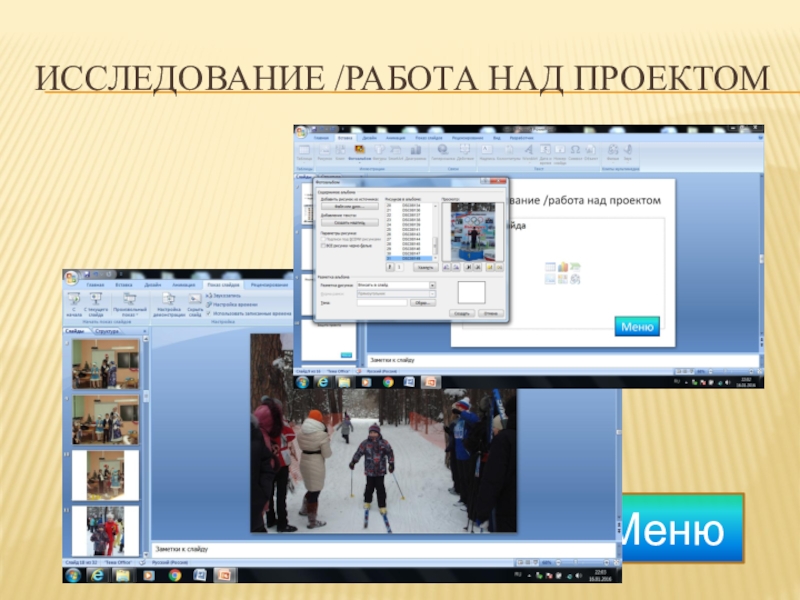
Task: Open Настройка времени rehearse timings
Action: [235, 305]
